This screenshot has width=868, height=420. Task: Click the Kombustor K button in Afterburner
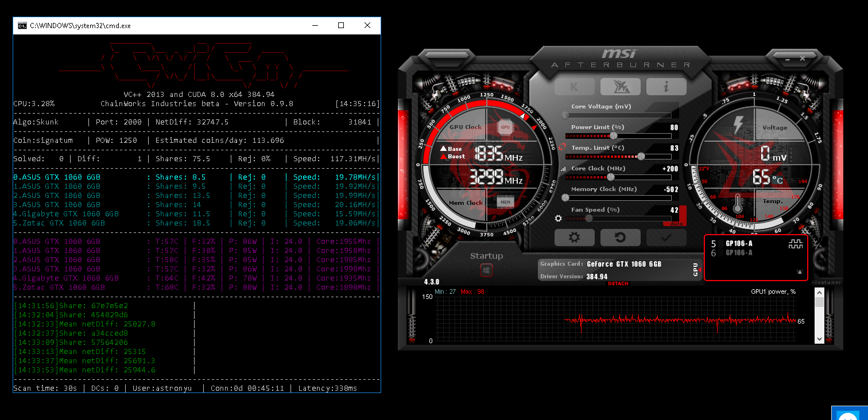[x=574, y=87]
